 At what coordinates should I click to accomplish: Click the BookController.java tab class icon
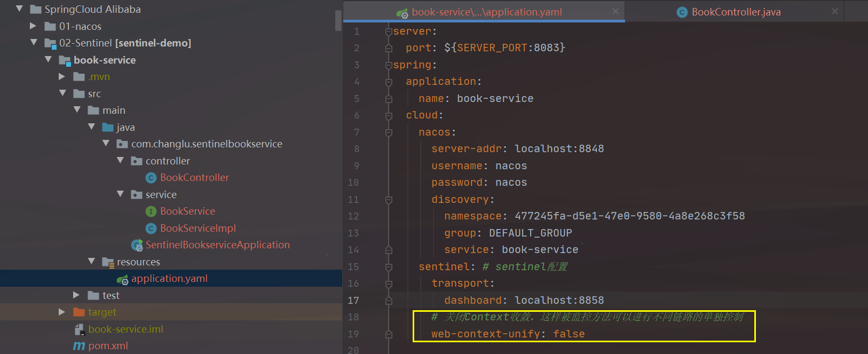coord(682,12)
